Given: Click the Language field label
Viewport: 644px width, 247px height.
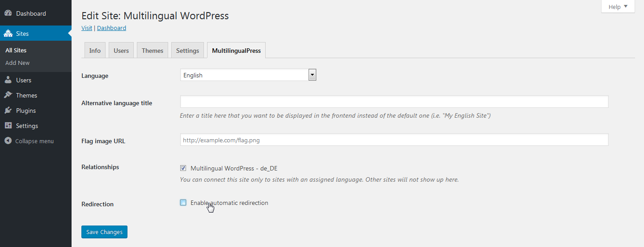Looking at the screenshot, I should tap(95, 76).
